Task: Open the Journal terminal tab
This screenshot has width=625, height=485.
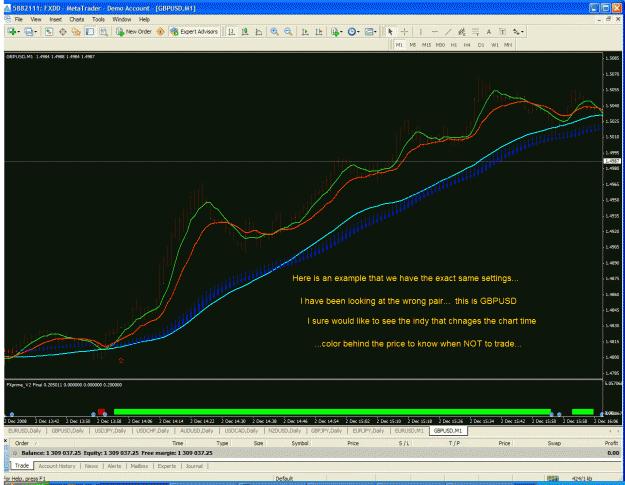Action: point(194,466)
